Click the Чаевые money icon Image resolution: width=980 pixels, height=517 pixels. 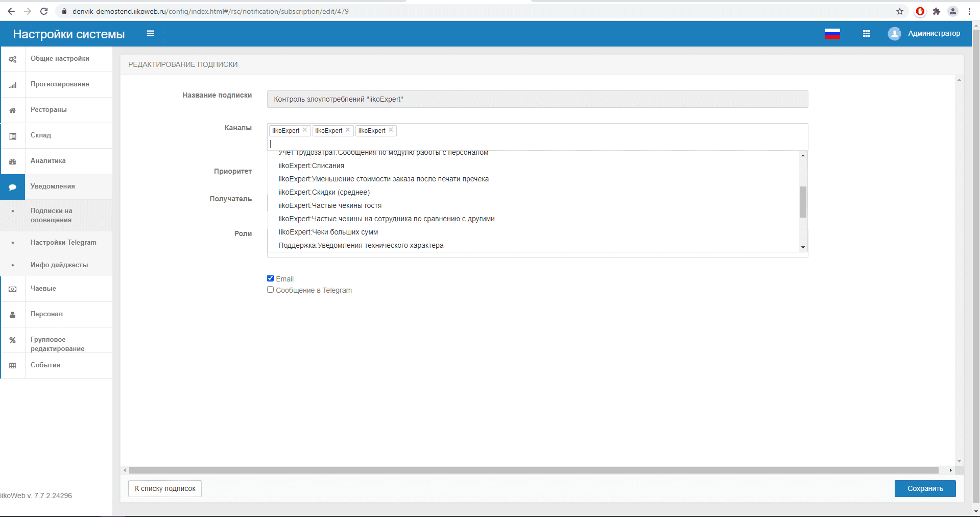(12, 289)
